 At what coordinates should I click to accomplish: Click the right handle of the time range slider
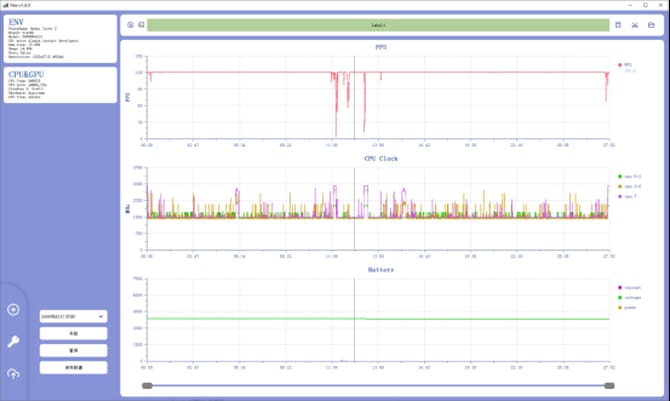pyautogui.click(x=609, y=386)
